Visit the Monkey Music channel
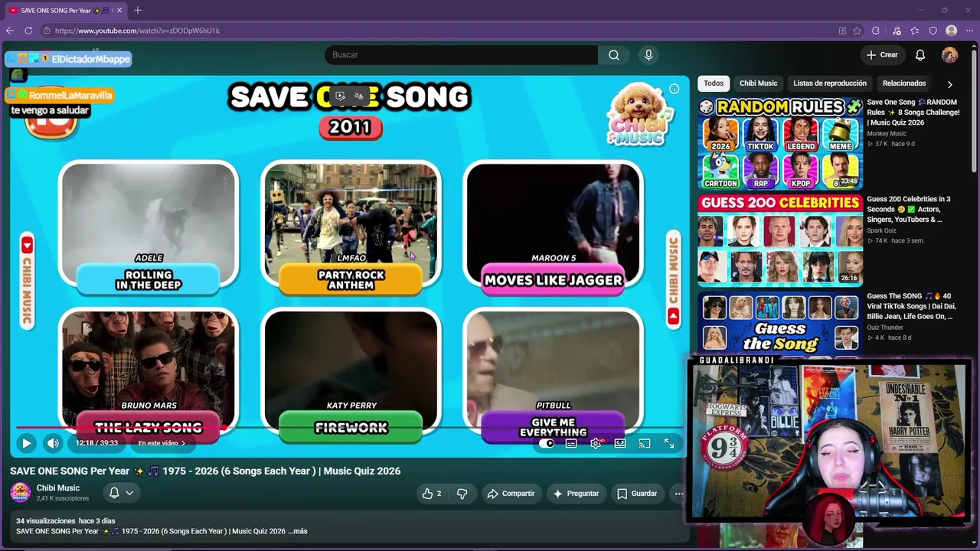 887,134
